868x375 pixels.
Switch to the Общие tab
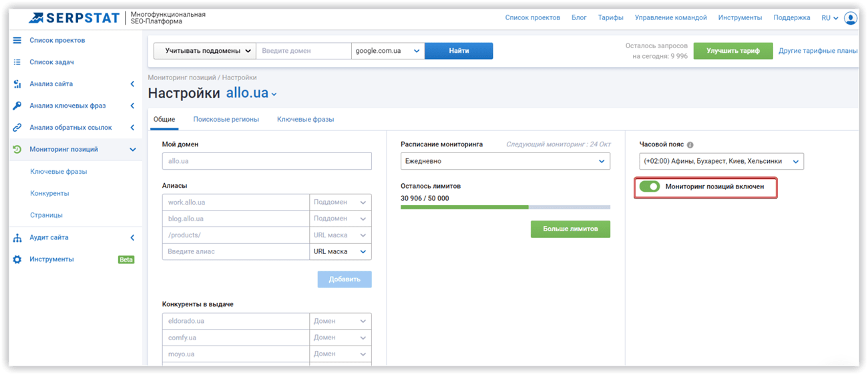(164, 120)
